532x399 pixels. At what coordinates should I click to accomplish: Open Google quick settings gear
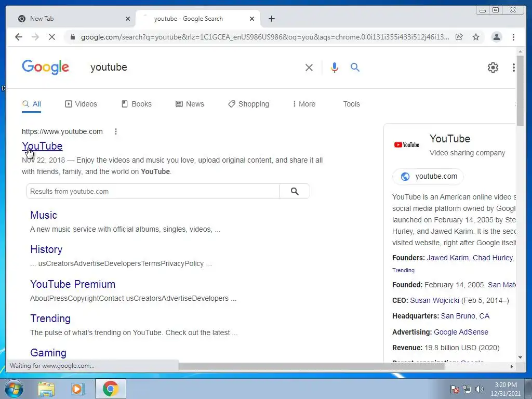click(493, 68)
